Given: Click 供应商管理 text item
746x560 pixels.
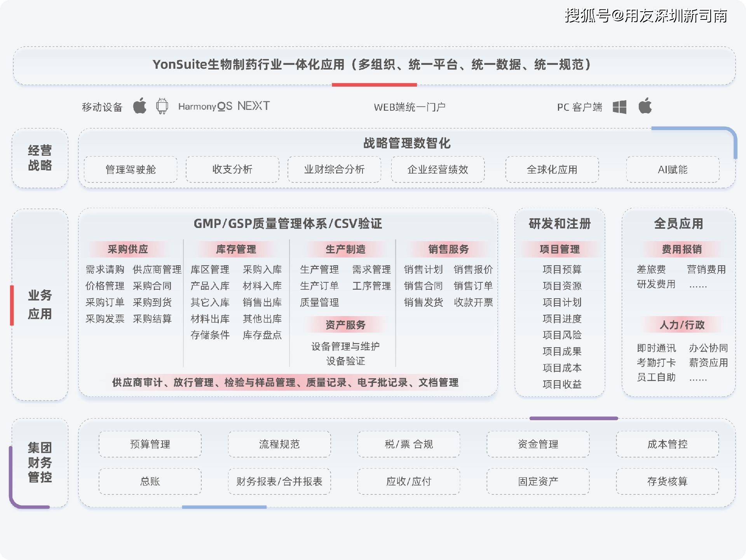Looking at the screenshot, I should 157,269.
